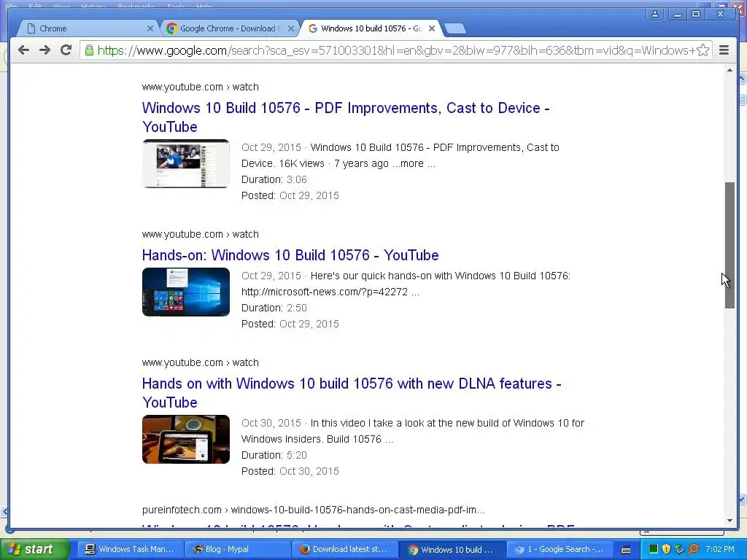747x560 pixels.
Task: Switch to 'Download latest st...' Firefox taskbar item
Action: coord(344,549)
